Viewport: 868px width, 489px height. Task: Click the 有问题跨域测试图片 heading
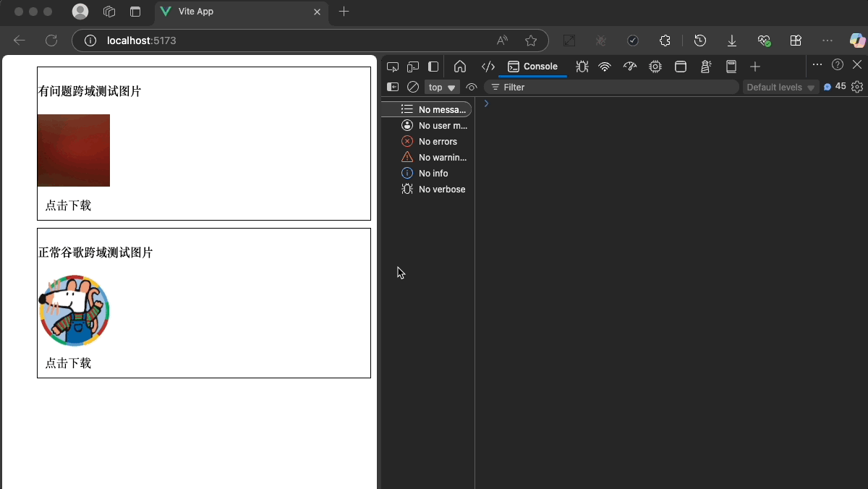click(90, 91)
